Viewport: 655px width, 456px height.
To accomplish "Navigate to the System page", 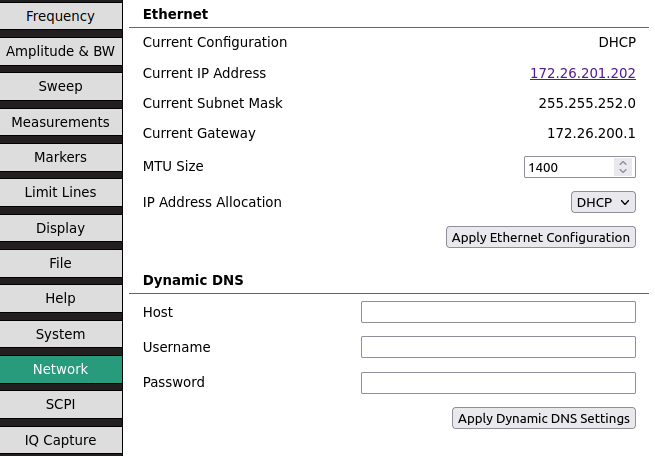I will (60, 334).
